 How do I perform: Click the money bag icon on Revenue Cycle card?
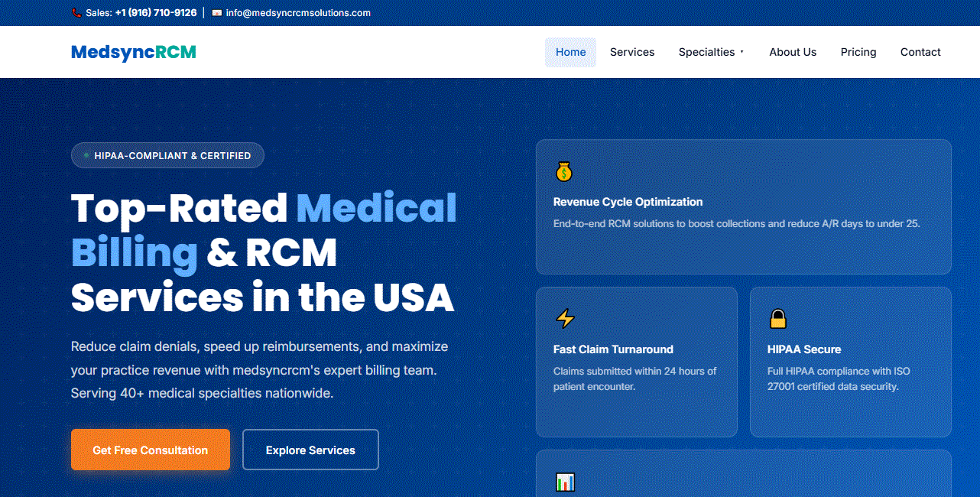[563, 172]
